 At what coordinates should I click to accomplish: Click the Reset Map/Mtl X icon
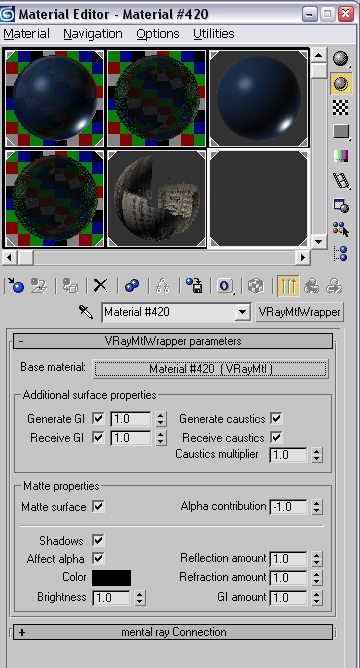coord(101,285)
